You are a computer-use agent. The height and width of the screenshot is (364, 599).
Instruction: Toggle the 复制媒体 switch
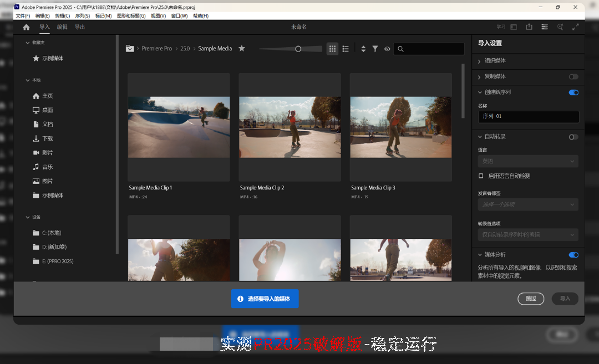[x=573, y=76]
